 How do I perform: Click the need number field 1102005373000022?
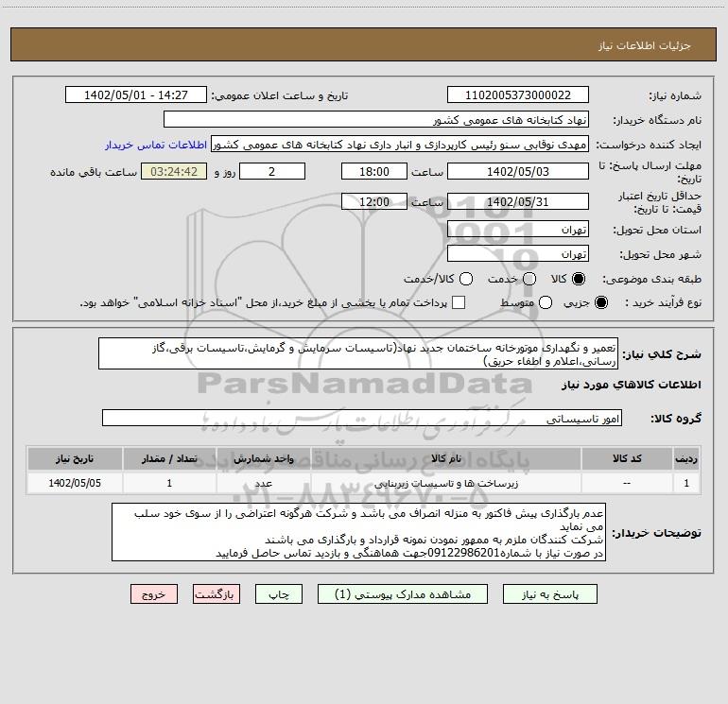click(518, 95)
